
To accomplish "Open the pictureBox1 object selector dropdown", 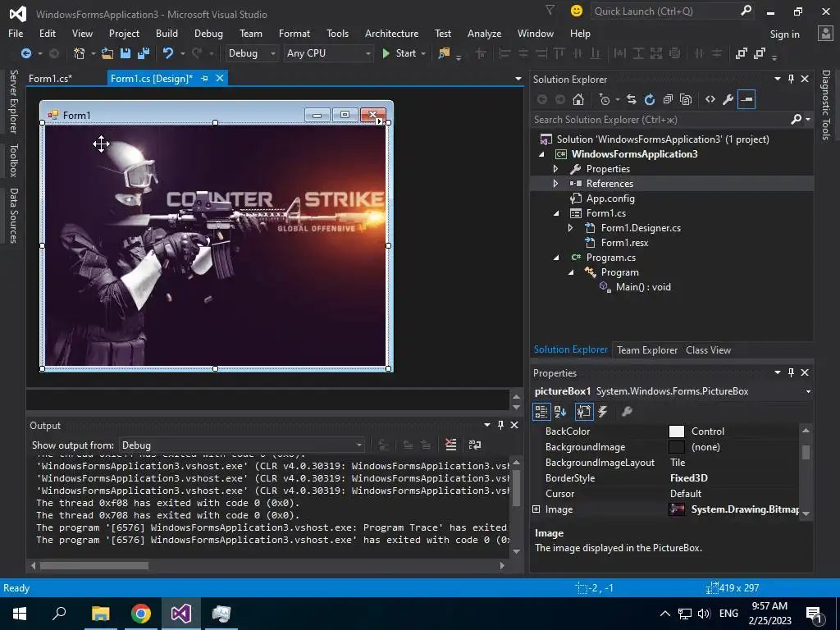I will coord(808,391).
